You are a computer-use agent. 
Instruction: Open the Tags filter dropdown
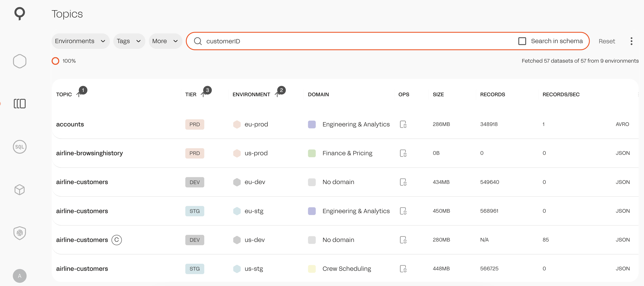[129, 41]
